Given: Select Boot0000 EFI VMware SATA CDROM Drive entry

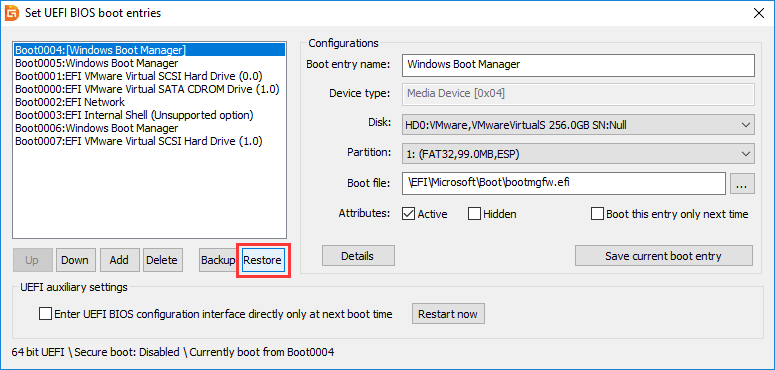Looking at the screenshot, I should click(149, 89).
